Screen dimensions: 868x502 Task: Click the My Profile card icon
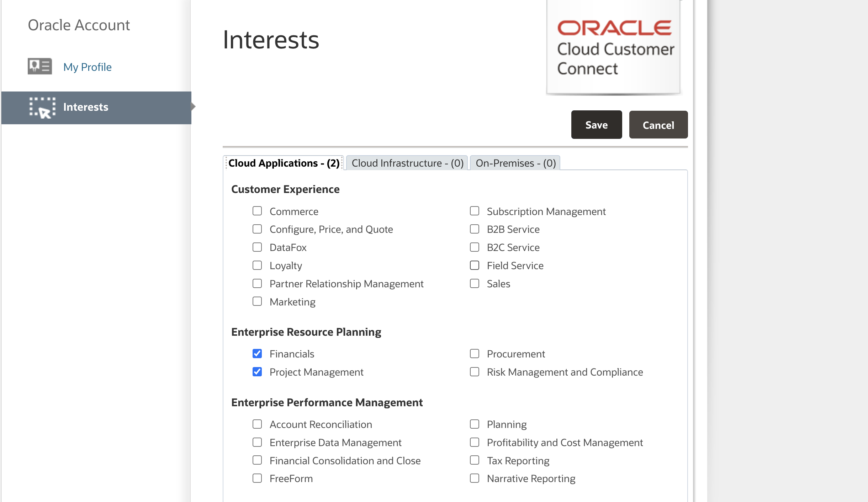click(40, 67)
